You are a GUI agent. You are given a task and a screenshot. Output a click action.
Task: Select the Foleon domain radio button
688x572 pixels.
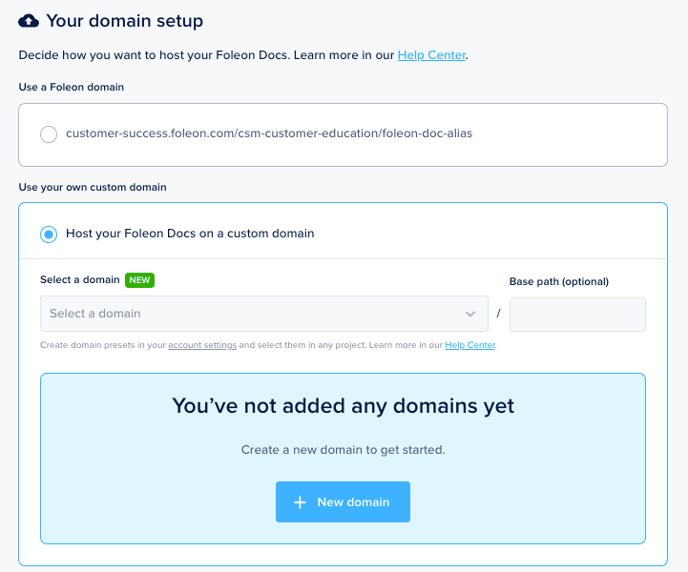(48, 134)
